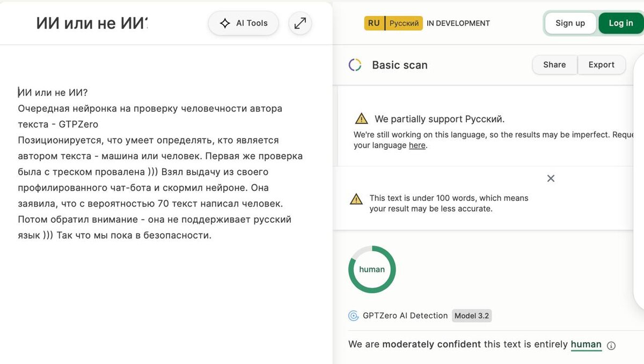This screenshot has height=364, width=644.
Task: Click the 'IN DEVELOPMENT' label
Action: [458, 23]
